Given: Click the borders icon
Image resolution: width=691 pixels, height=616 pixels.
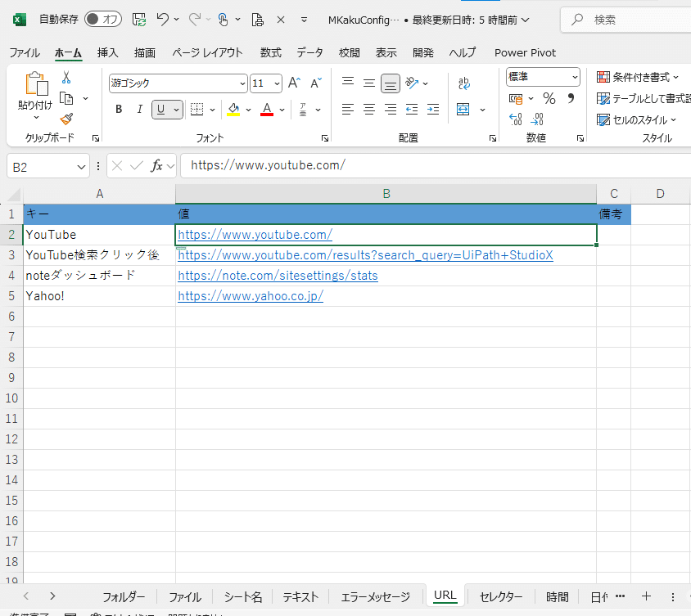Looking at the screenshot, I should 196,109.
